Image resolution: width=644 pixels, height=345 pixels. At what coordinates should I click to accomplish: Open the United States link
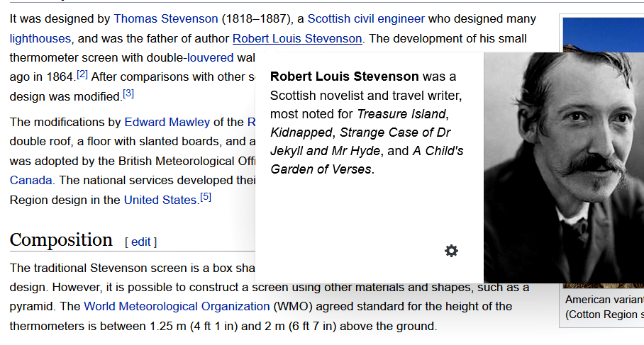[160, 200]
